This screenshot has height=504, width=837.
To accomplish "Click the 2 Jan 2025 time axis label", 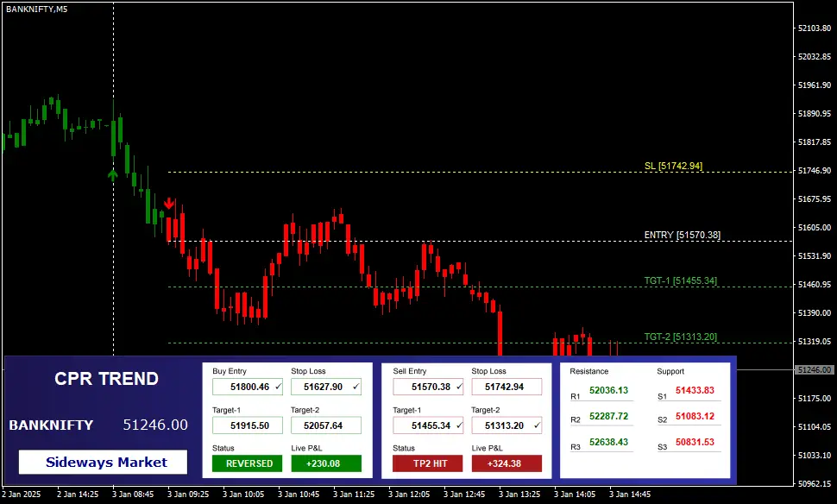I will pos(22,495).
